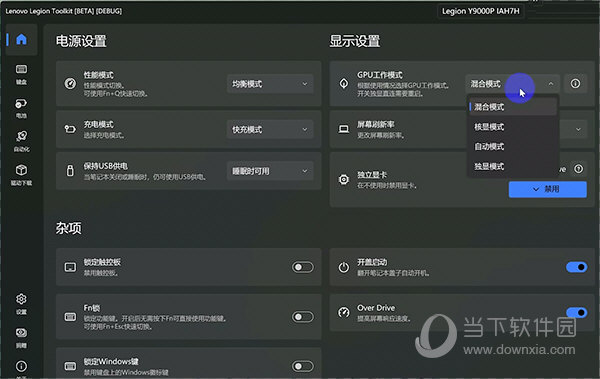Viewport: 600px width, 379px height.
Task: Click the USB power (保持USB供电) icon
Action: click(70, 170)
